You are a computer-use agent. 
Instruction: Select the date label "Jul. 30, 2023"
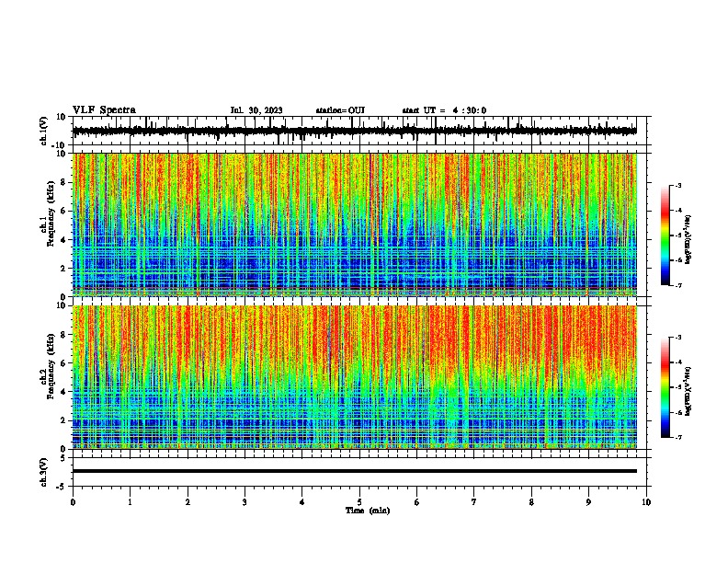pyautogui.click(x=256, y=110)
